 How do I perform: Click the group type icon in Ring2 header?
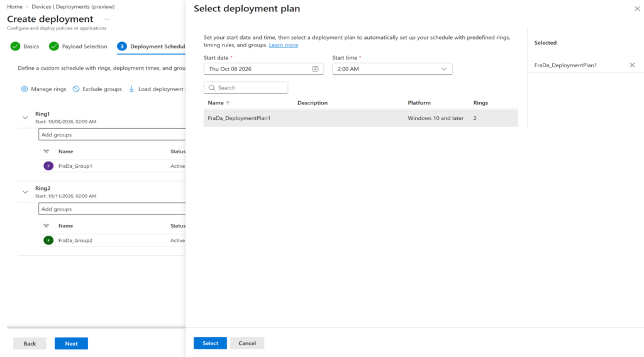pos(46,226)
